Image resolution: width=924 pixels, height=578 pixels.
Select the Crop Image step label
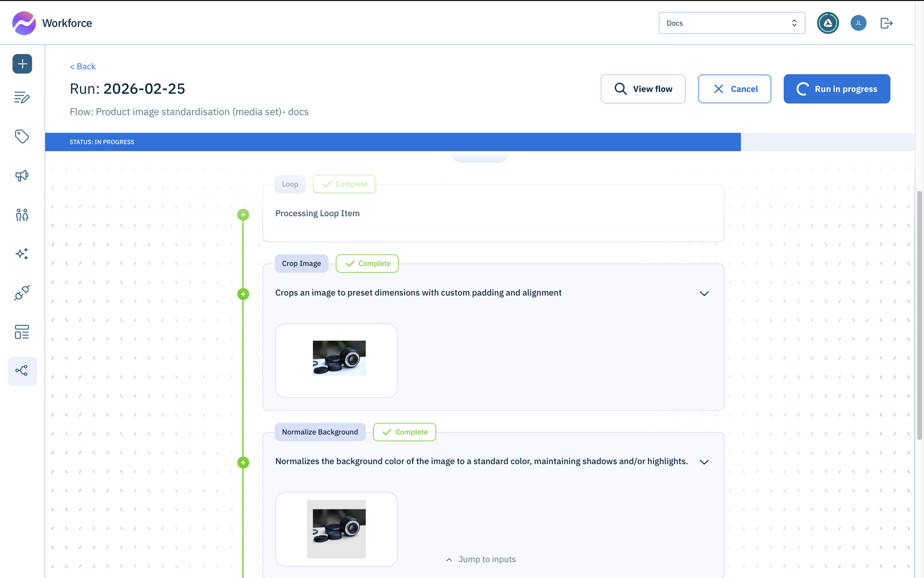coord(301,263)
